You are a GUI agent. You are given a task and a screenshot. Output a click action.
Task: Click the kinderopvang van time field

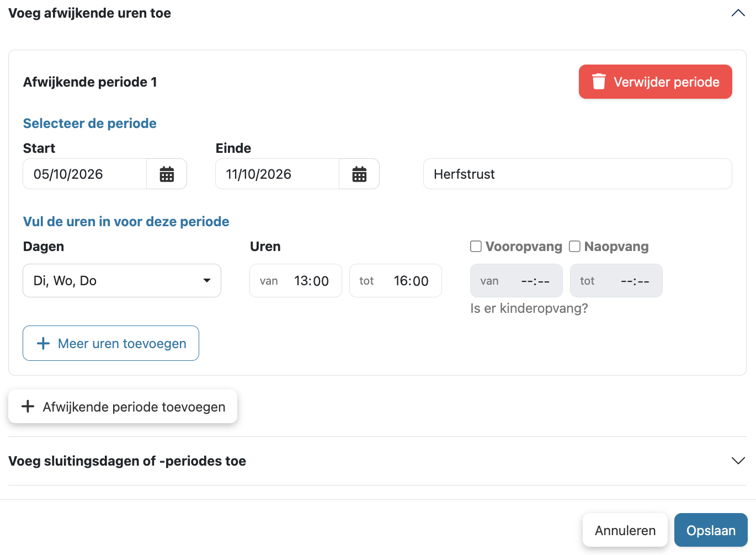[x=517, y=281]
